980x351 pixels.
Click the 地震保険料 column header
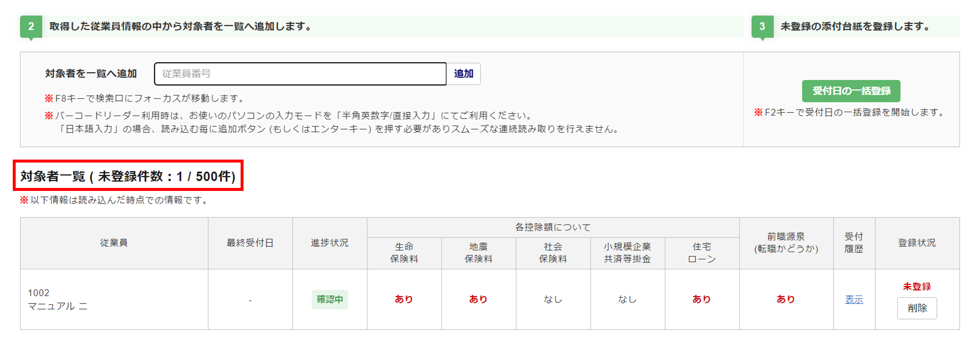479,253
